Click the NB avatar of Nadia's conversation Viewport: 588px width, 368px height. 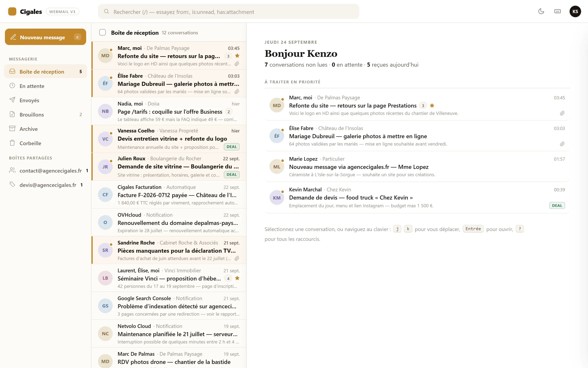(x=105, y=111)
